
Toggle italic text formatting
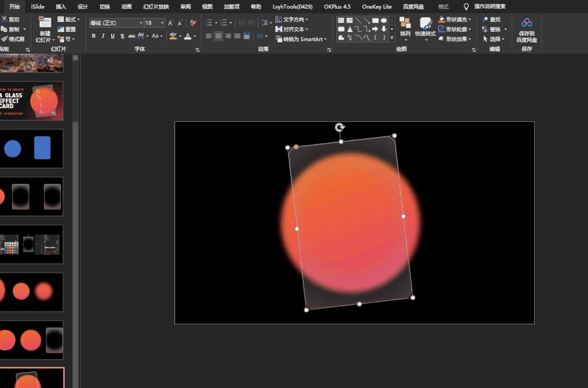(x=103, y=36)
